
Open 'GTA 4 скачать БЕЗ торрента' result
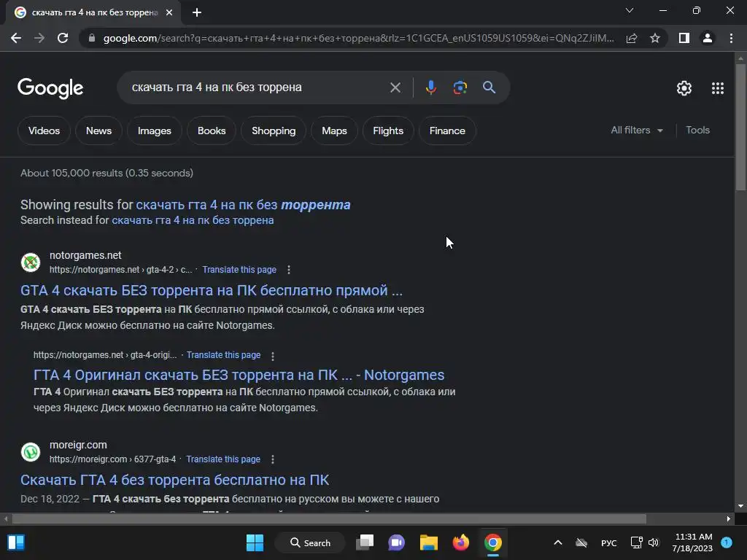[x=211, y=290]
